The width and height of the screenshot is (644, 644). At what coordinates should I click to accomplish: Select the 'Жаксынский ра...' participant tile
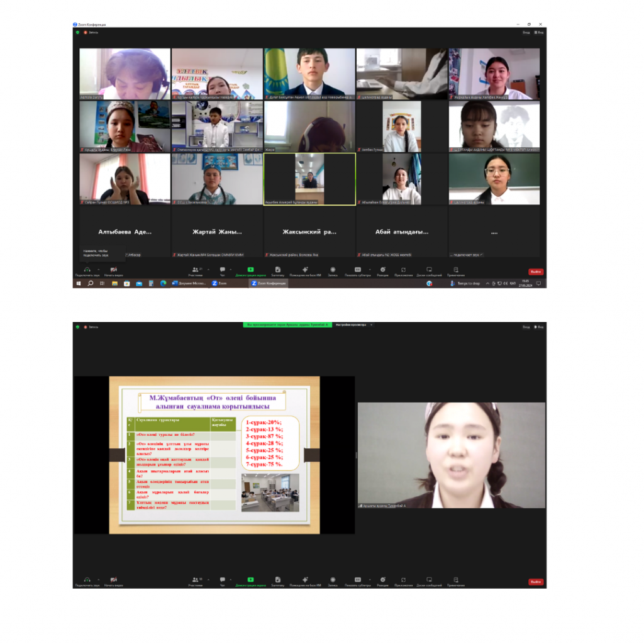[309, 231]
